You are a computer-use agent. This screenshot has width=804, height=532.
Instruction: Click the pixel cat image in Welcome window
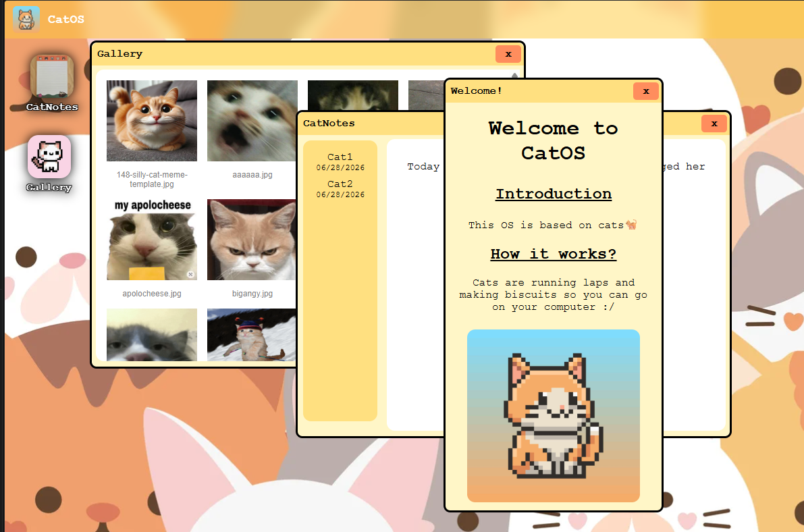[x=554, y=416]
